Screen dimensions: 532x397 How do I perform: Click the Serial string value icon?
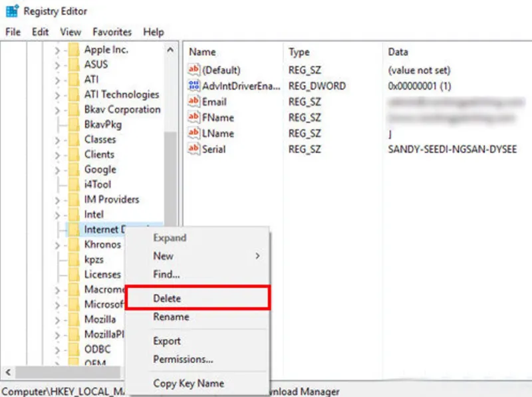tap(194, 149)
